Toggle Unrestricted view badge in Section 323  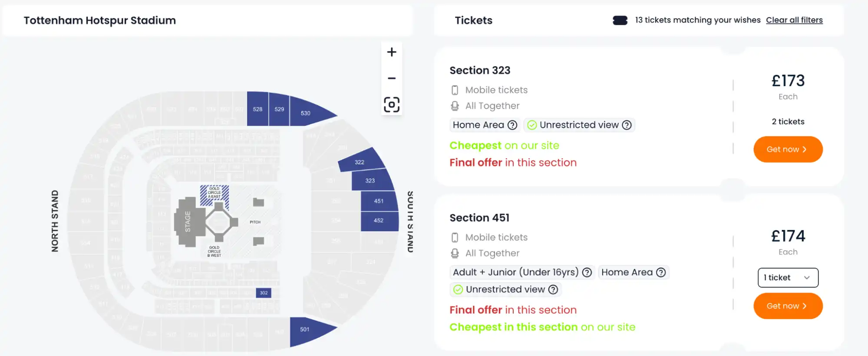[579, 125]
